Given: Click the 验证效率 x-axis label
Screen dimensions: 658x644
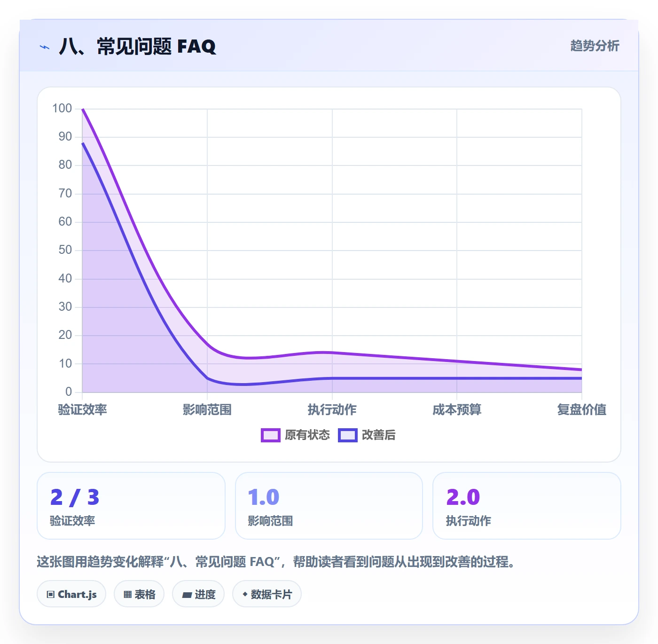Looking at the screenshot, I should tap(83, 410).
